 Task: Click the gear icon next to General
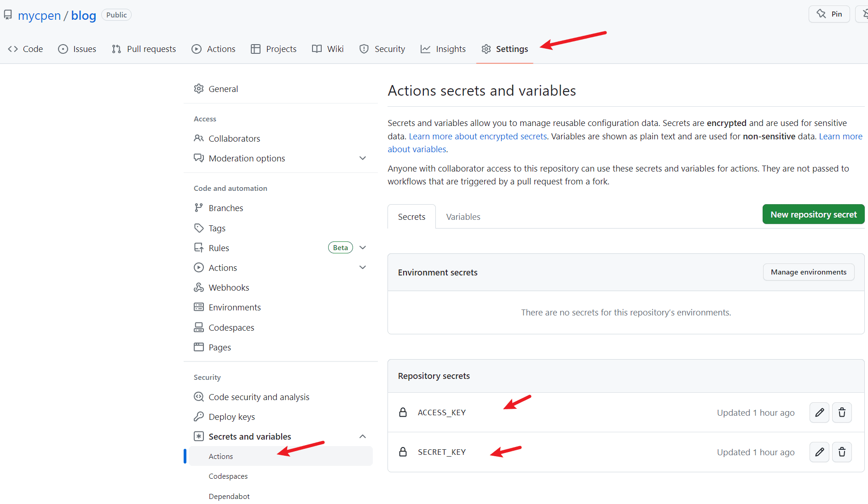(x=199, y=89)
